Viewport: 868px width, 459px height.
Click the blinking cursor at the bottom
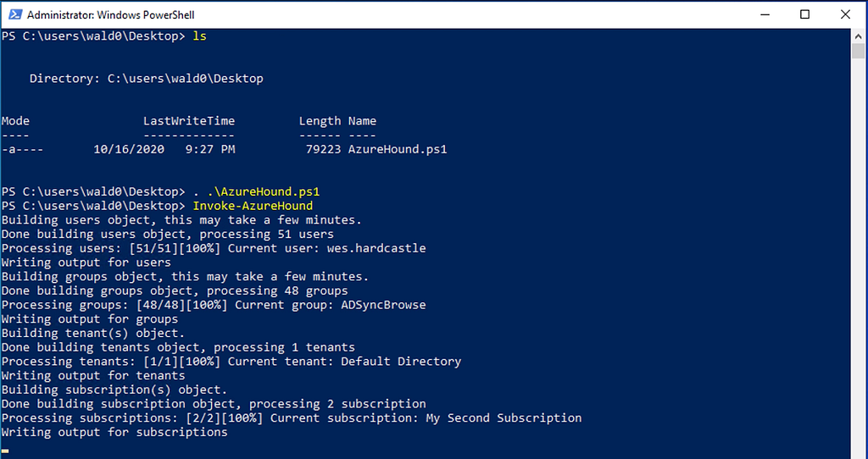pyautogui.click(x=5, y=451)
